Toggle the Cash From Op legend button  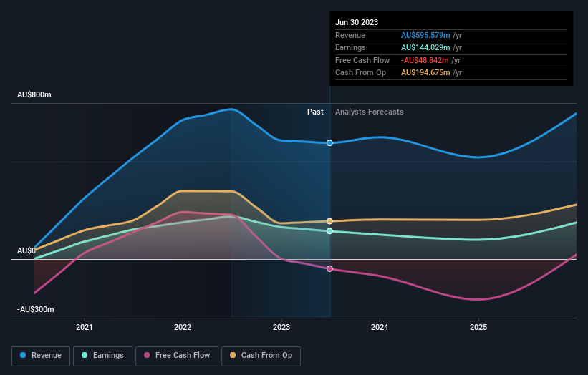coord(261,356)
